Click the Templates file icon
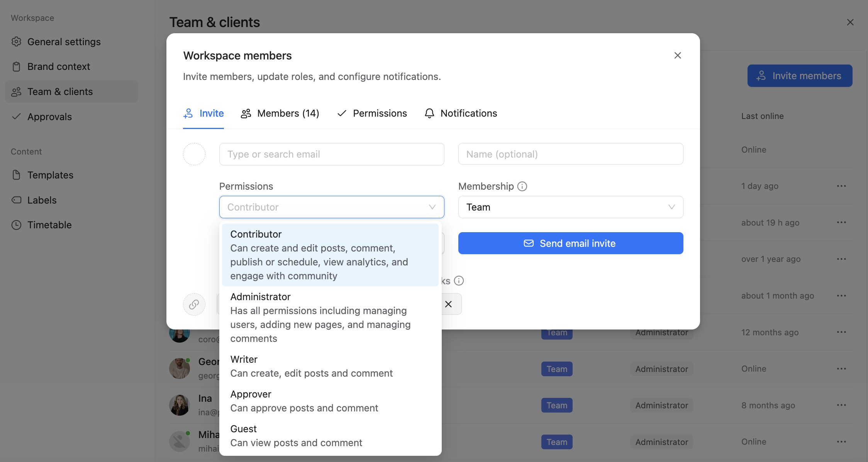 (x=16, y=175)
